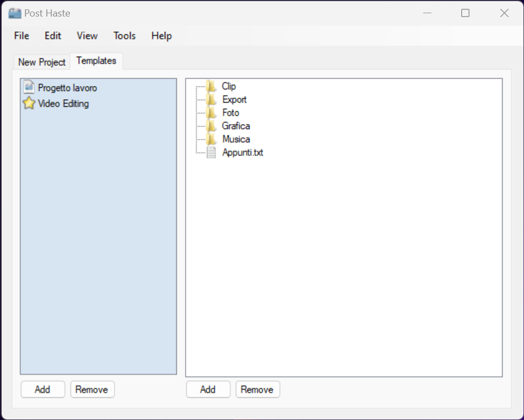Select the Progetto lavoro template name
The image size is (524, 420).
(x=68, y=88)
